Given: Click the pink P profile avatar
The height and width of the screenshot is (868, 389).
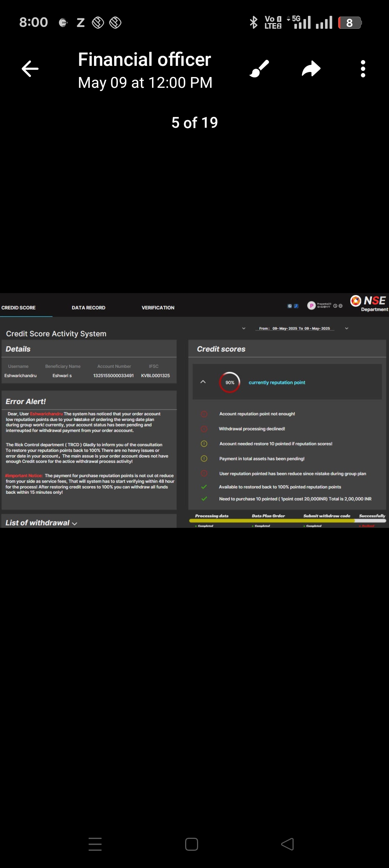Looking at the screenshot, I should coord(311,306).
